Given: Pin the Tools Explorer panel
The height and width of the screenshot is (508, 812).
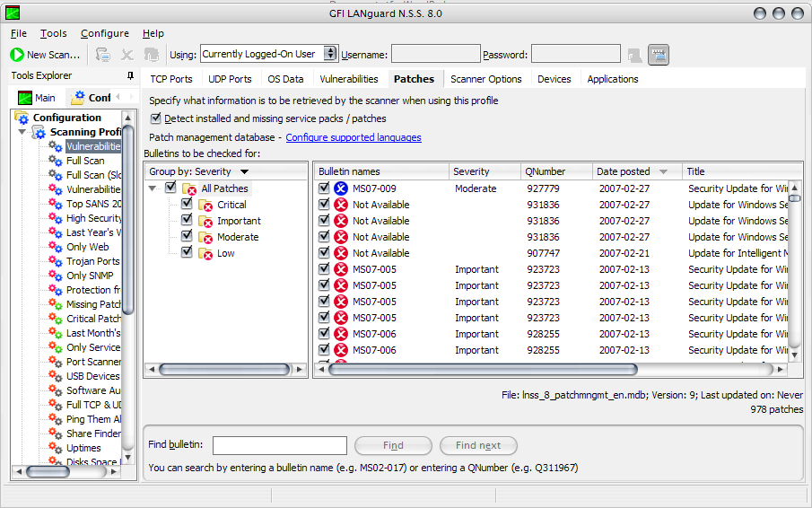Looking at the screenshot, I should (130, 75).
